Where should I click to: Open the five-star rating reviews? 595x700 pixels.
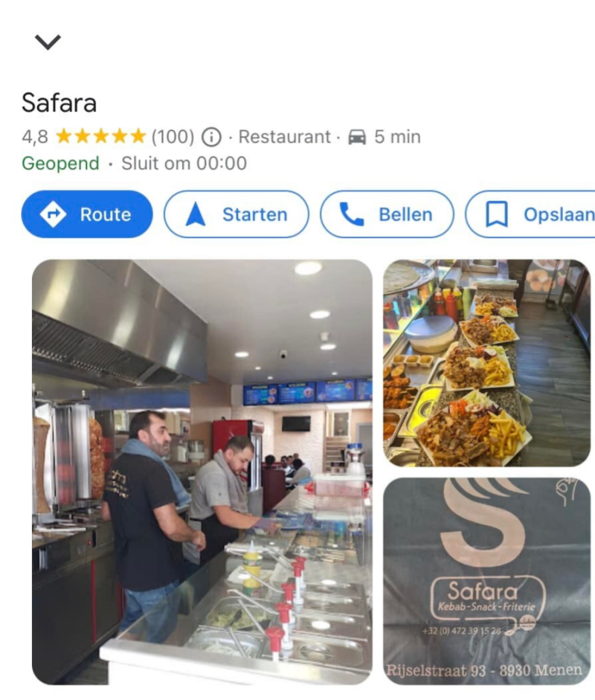pyautogui.click(x=101, y=136)
